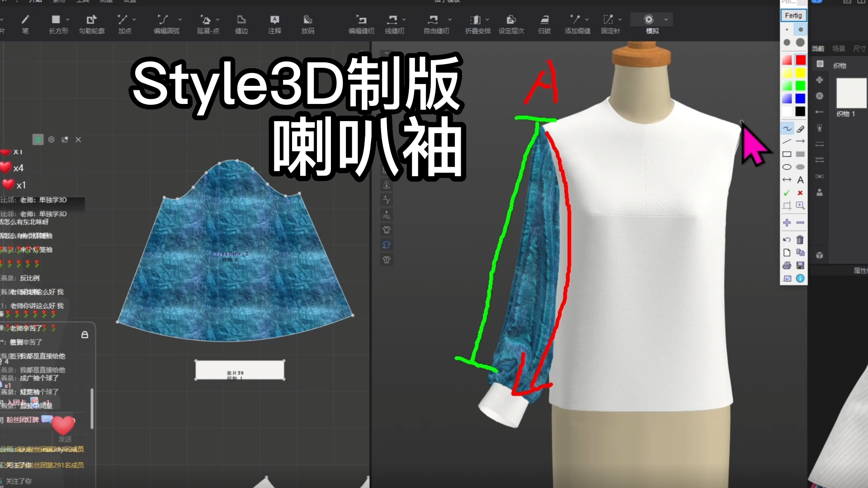
Task: Activate the 勾勒轮廓 trace outline tool
Action: click(92, 24)
